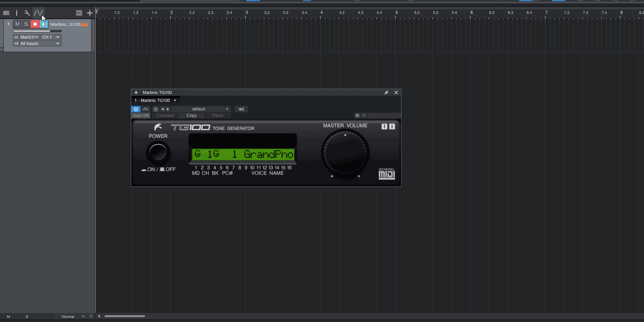Toggle plugin power activate button
Image resolution: width=644 pixels, height=322 pixels.
coord(136,109)
